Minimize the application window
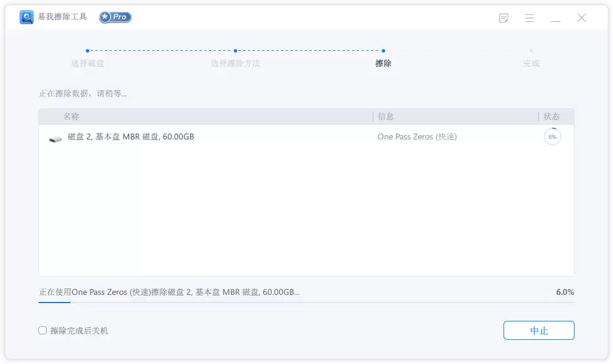 coord(556,18)
